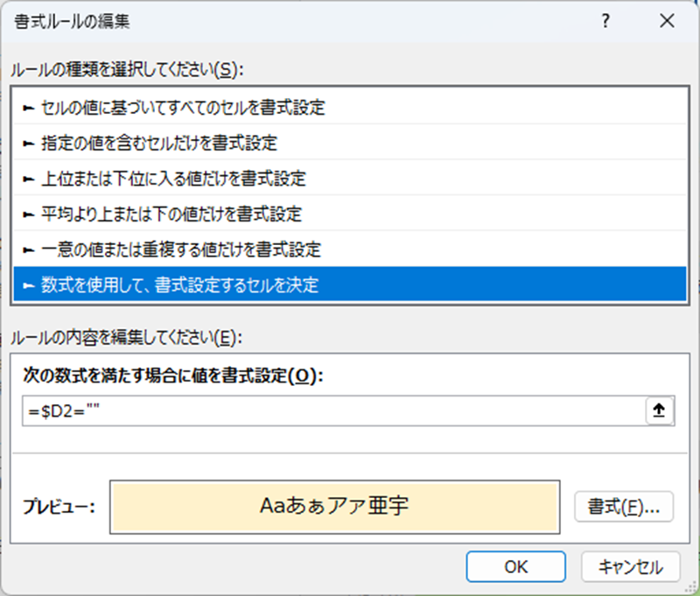The width and height of the screenshot is (700, 596).
Task: Click the arrow icon before 一意の値または重複する値だけを書式設定
Action: [x=26, y=249]
